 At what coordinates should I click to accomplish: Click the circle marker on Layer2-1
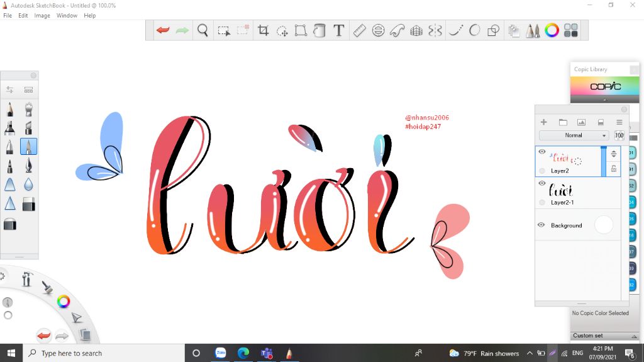pos(542,202)
